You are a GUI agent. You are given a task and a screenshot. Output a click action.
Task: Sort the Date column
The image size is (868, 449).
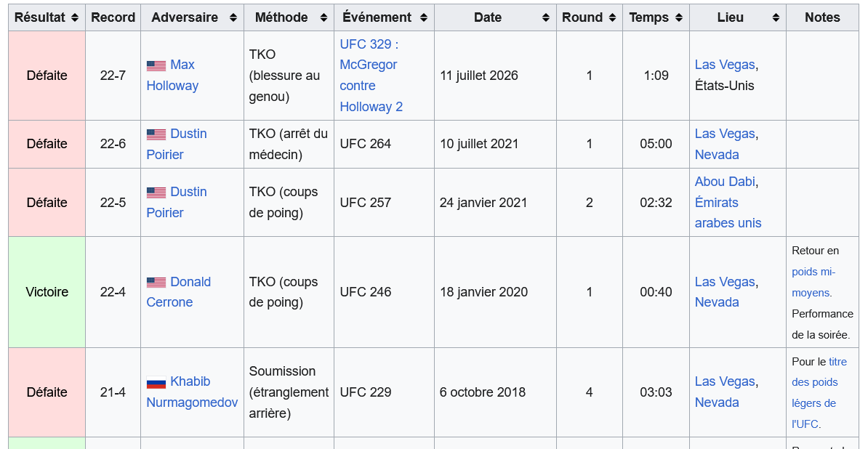pyautogui.click(x=545, y=17)
